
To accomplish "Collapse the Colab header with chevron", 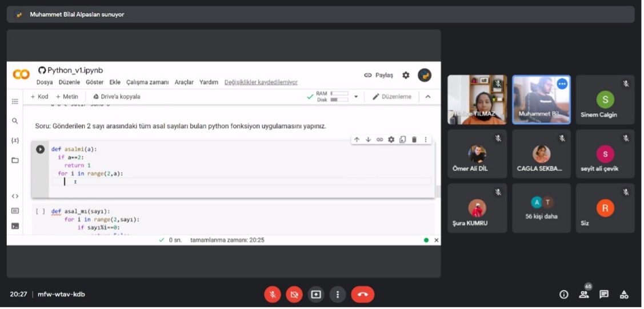I will (428, 97).
